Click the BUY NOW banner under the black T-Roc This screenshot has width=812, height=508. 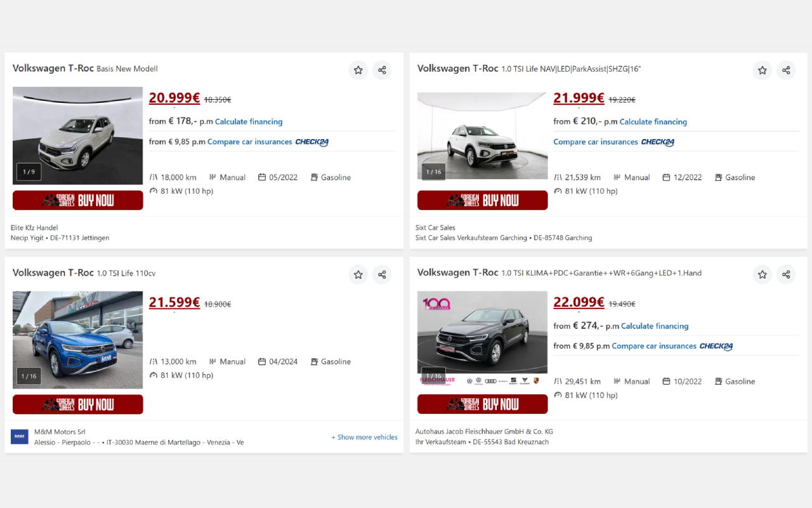[482, 404]
